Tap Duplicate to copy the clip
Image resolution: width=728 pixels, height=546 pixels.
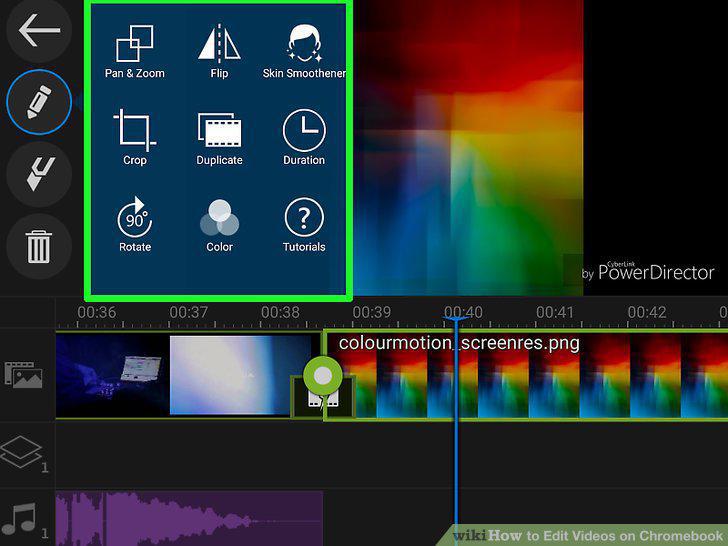(x=219, y=139)
